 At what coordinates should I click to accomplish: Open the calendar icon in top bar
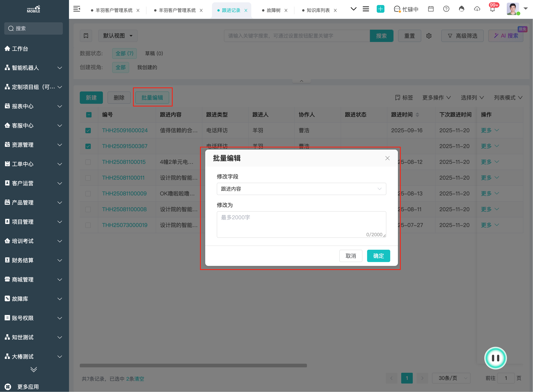coord(431,9)
